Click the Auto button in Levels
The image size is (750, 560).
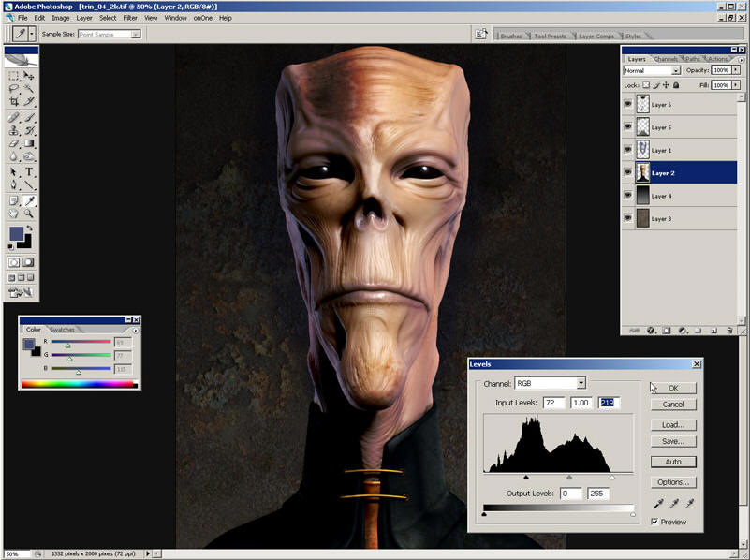(673, 462)
